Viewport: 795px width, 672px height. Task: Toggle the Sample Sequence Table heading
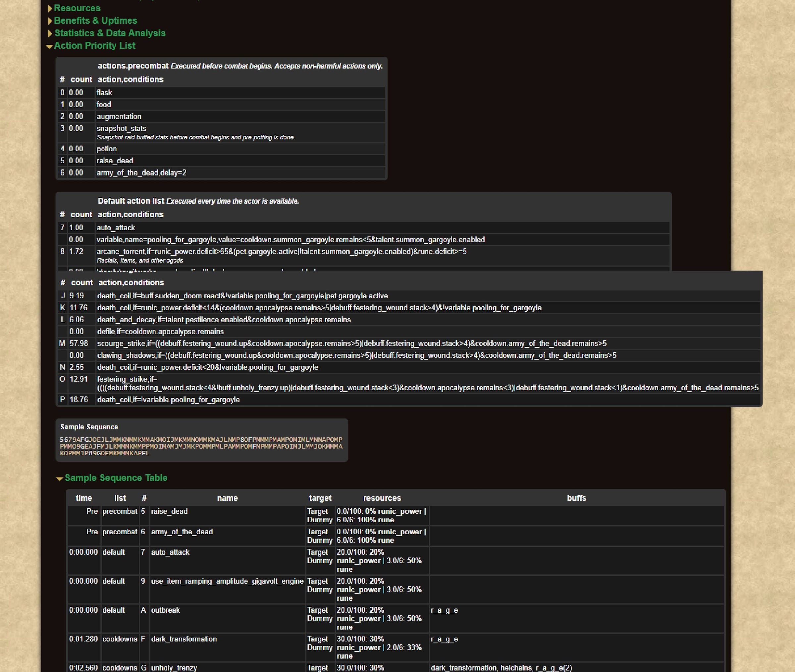[x=116, y=478]
